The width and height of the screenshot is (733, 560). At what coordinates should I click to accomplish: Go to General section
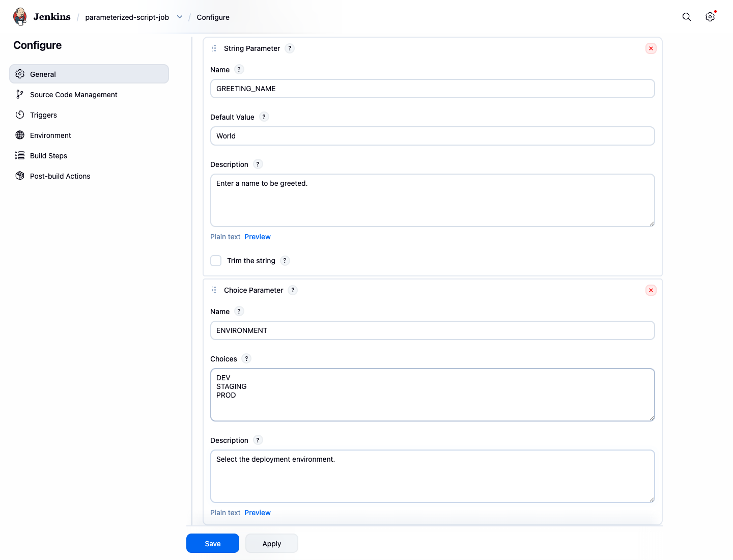[89, 74]
